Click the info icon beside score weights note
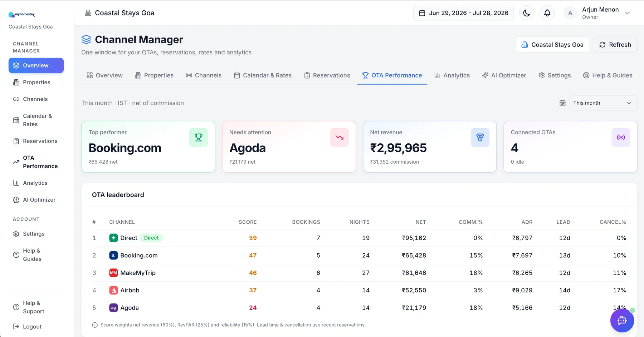Image resolution: width=644 pixels, height=337 pixels. [x=95, y=325]
